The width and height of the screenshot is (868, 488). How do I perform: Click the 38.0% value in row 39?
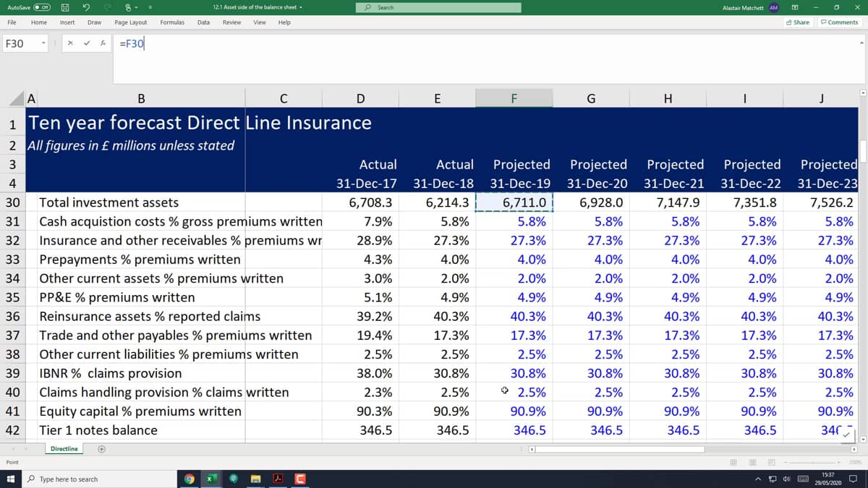[360, 373]
